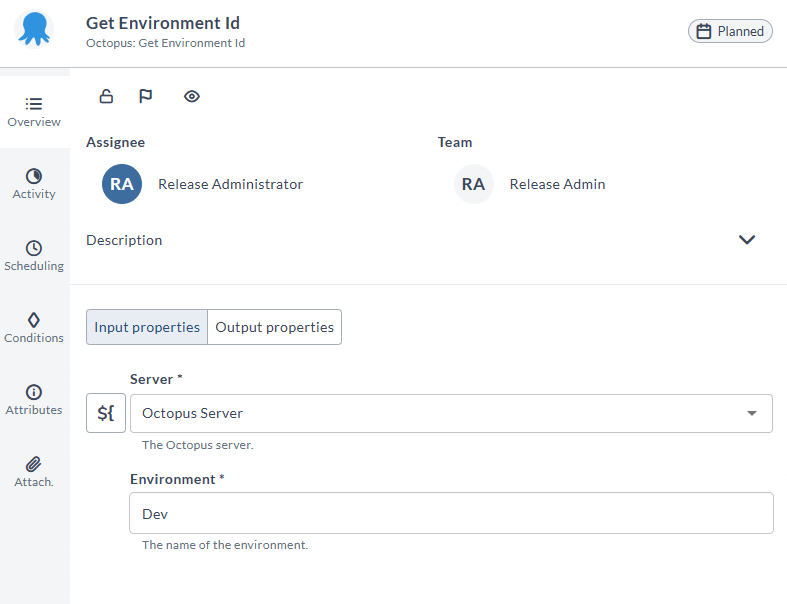Open the Attach. sidebar tab
This screenshot has width=787, height=604.
click(x=34, y=472)
